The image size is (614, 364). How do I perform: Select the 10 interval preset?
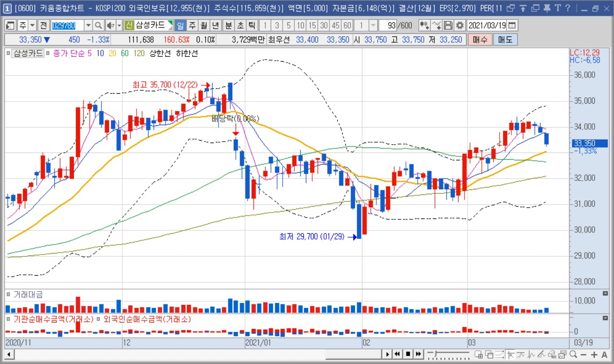[x=300, y=25]
